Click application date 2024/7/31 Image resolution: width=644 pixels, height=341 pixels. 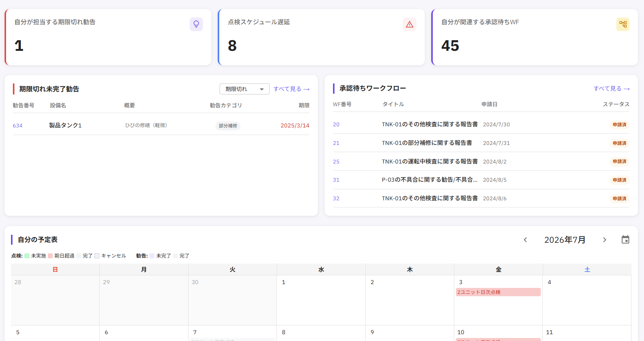point(496,143)
